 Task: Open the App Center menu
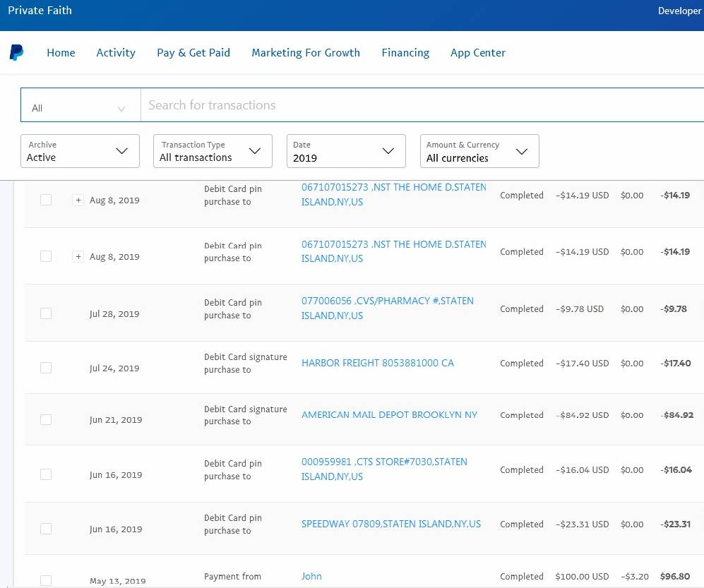click(x=478, y=52)
